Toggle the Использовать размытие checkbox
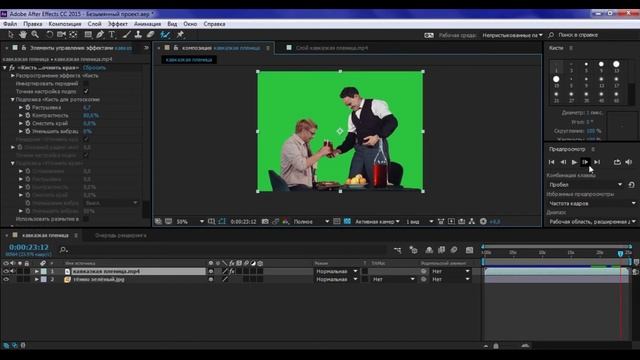 click(86, 219)
